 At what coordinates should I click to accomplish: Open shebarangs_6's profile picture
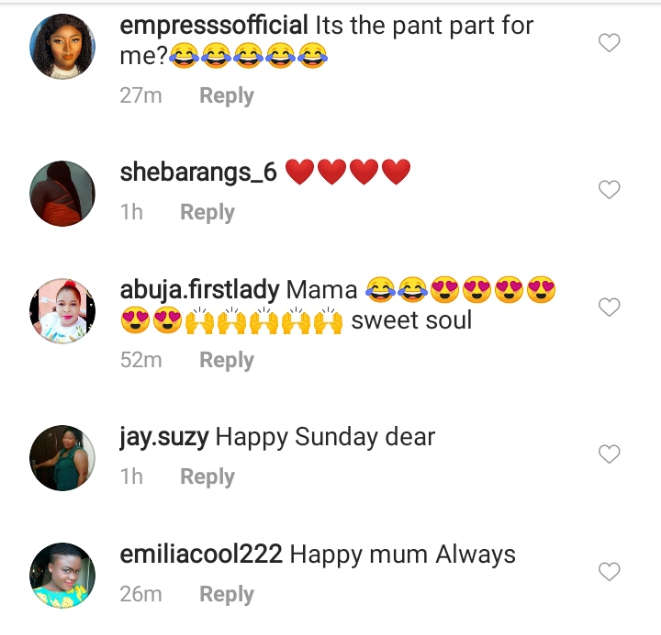tap(62, 193)
